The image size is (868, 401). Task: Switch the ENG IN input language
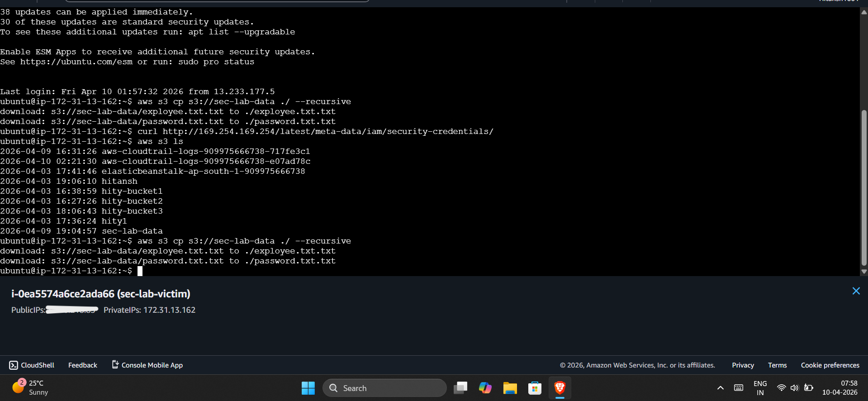760,388
